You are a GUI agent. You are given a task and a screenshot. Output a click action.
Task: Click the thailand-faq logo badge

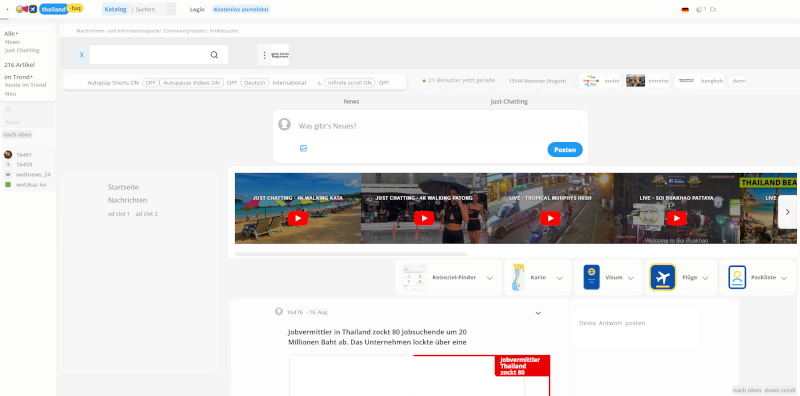coord(61,9)
